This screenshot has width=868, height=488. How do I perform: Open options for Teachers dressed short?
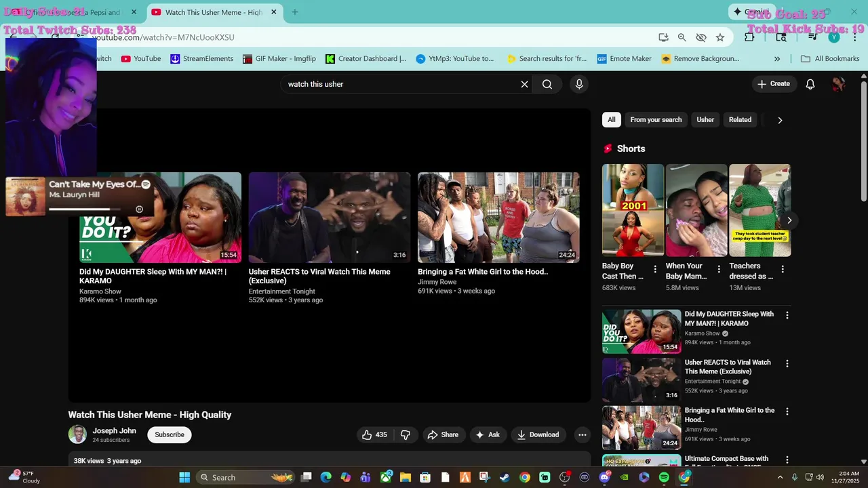click(x=783, y=269)
